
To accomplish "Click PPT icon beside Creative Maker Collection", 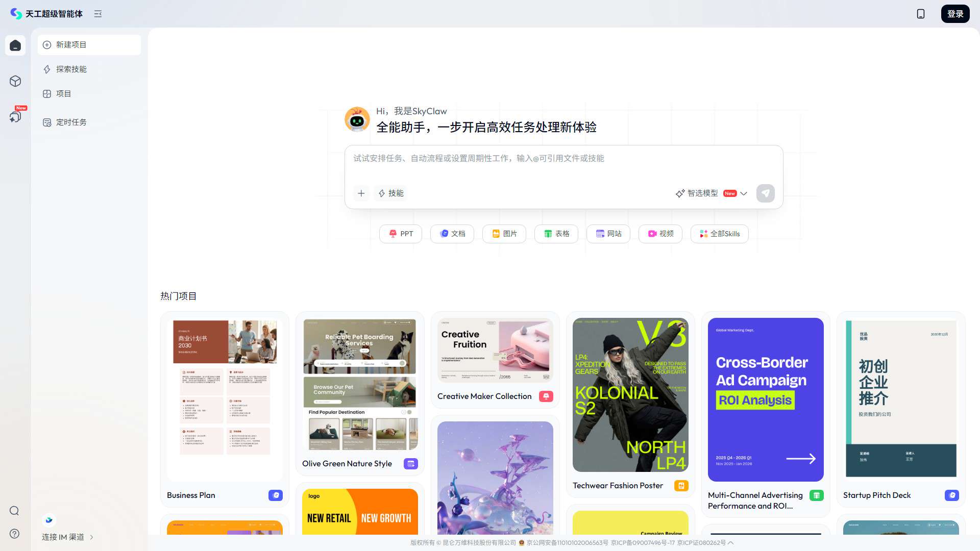I will (x=546, y=396).
